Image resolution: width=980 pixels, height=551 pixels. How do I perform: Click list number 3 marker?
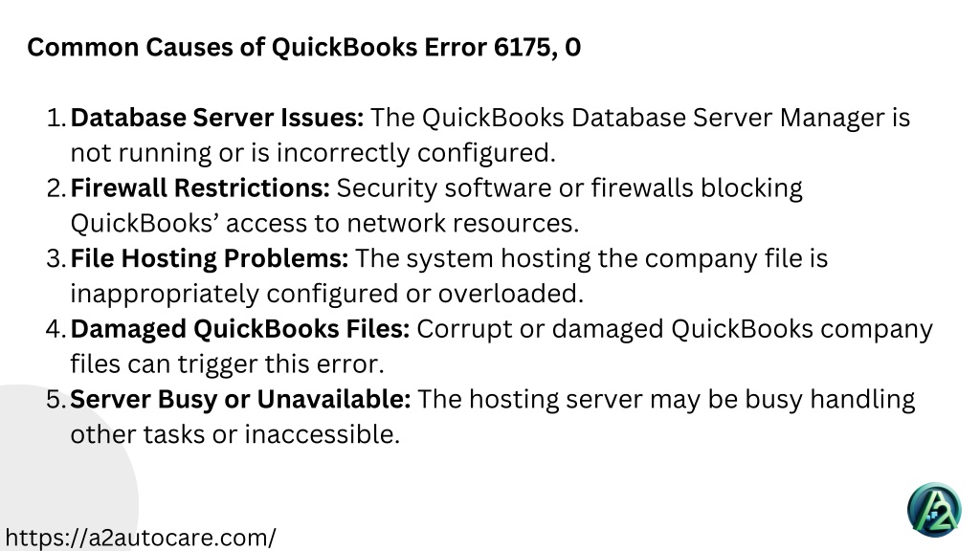56,259
